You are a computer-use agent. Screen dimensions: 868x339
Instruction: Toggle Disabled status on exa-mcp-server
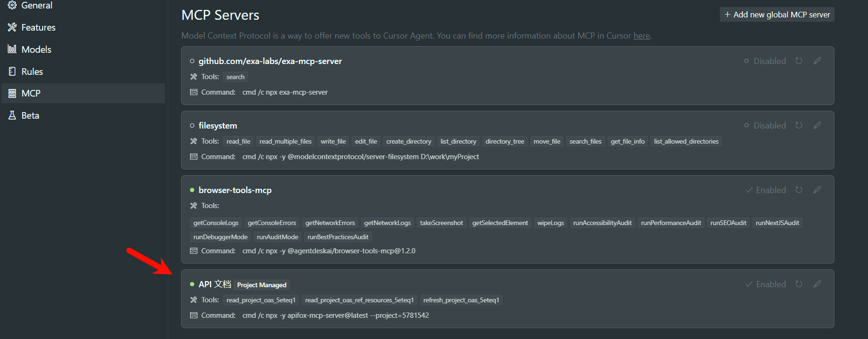[765, 61]
